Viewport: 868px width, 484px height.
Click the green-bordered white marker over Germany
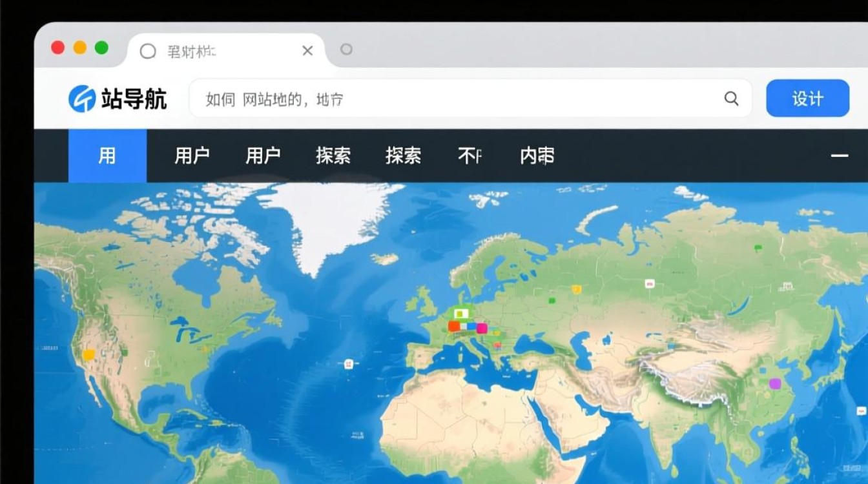click(x=460, y=314)
